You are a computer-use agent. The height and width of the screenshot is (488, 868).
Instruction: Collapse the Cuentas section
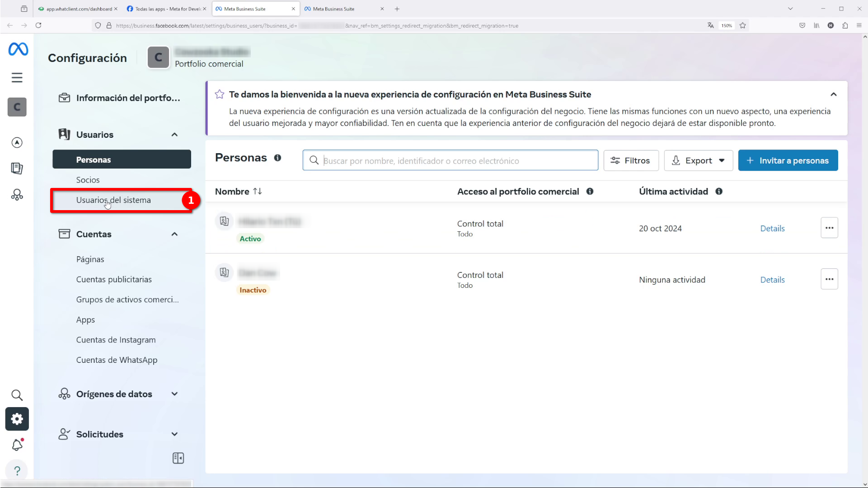pyautogui.click(x=174, y=234)
